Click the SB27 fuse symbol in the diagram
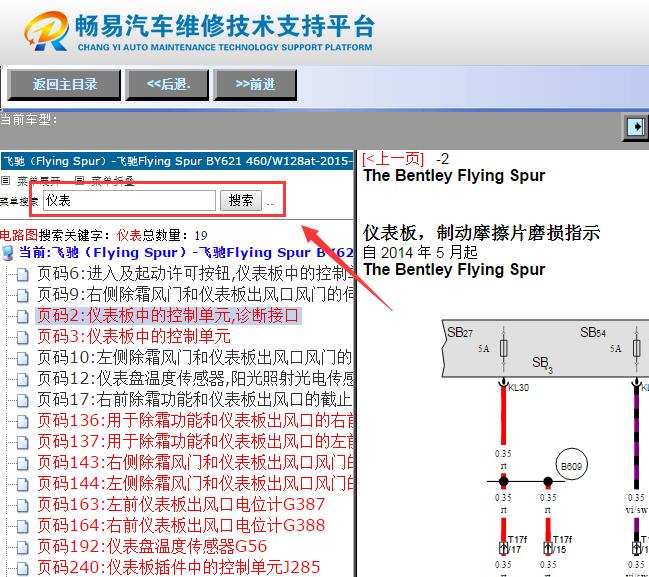The height and width of the screenshot is (577, 649). pos(503,348)
